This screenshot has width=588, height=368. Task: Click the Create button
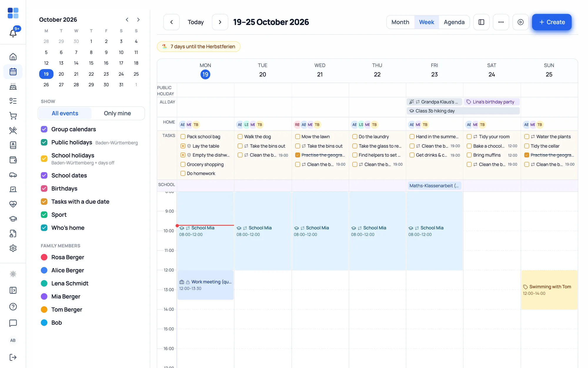tap(552, 22)
